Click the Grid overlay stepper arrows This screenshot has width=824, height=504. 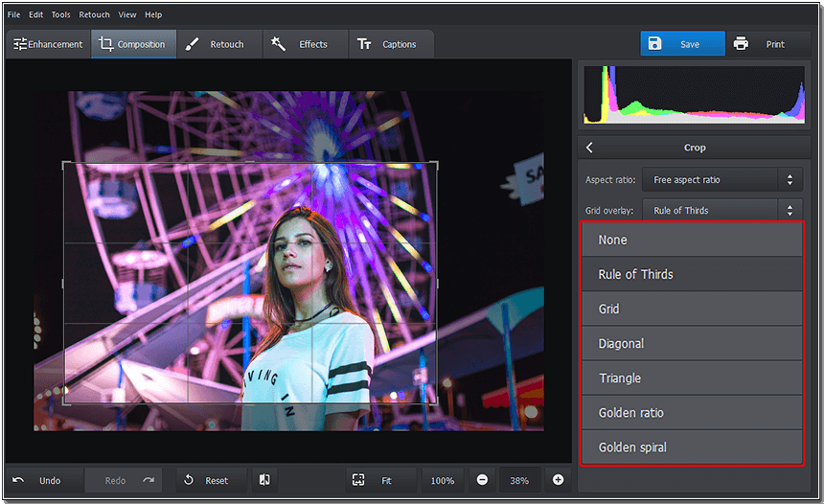pos(790,211)
